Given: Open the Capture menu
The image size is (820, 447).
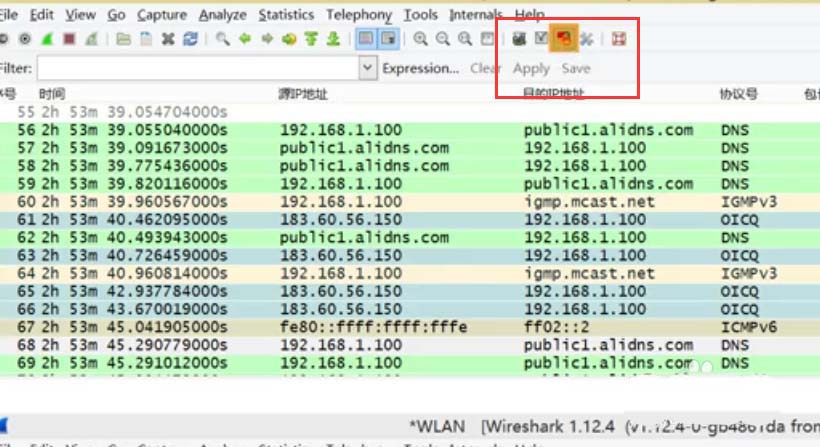Looking at the screenshot, I should coord(162,15).
